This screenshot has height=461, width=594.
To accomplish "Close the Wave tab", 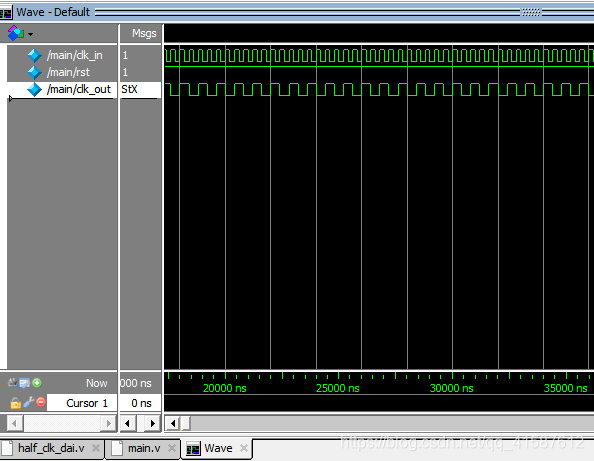I will pyautogui.click(x=244, y=448).
